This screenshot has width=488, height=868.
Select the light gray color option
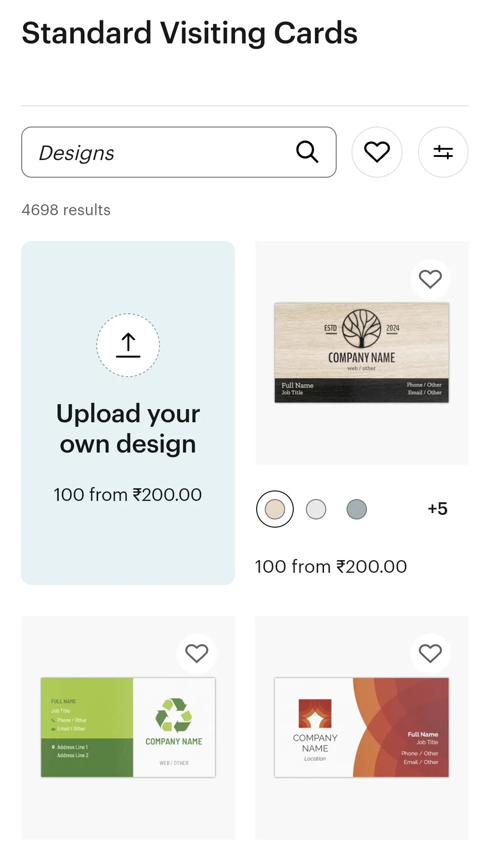coord(316,509)
